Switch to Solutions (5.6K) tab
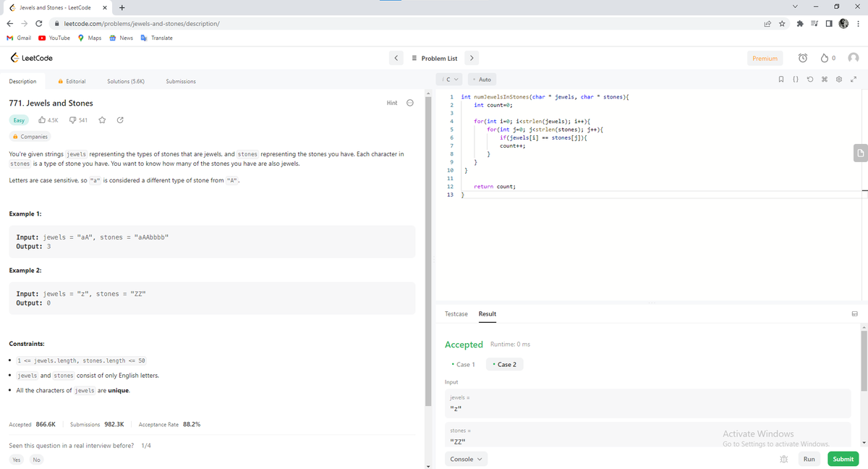Viewport: 868px width, 469px height. [126, 81]
